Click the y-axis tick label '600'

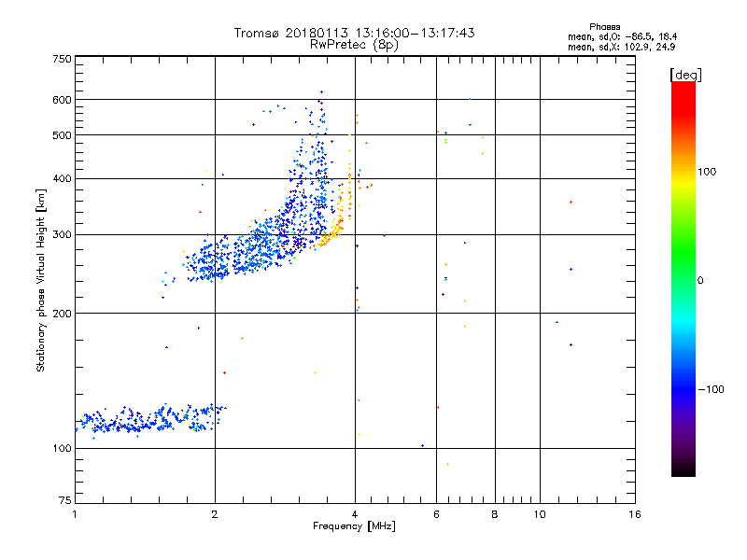pyautogui.click(x=62, y=100)
